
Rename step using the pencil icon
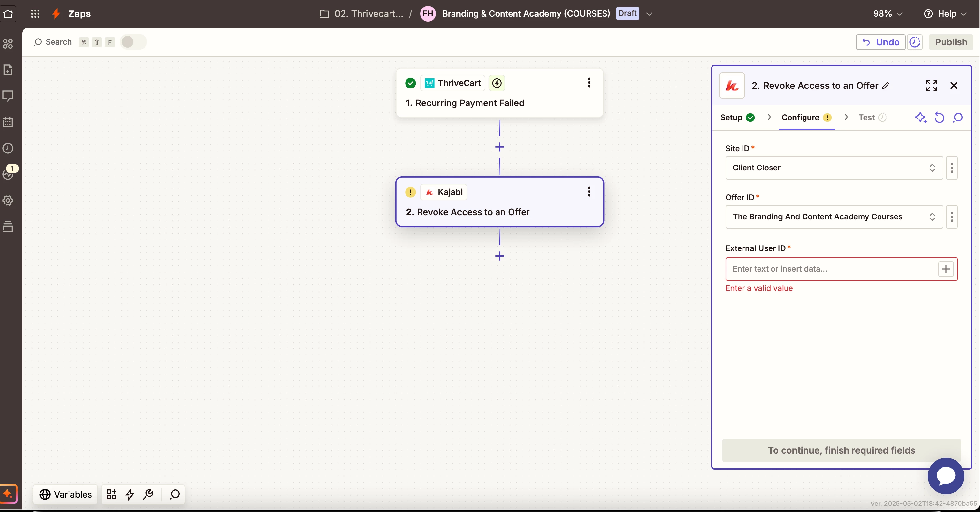(x=886, y=86)
